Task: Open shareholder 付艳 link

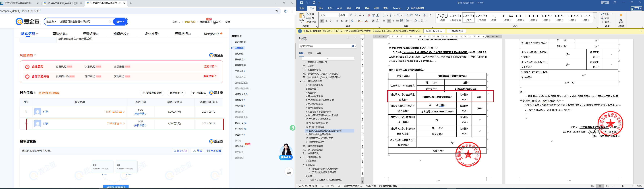Action: tap(45, 112)
